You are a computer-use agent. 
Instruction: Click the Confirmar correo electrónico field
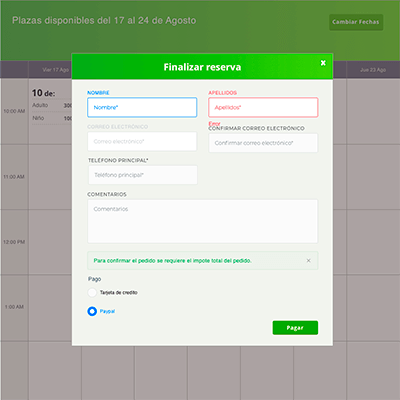(x=263, y=143)
